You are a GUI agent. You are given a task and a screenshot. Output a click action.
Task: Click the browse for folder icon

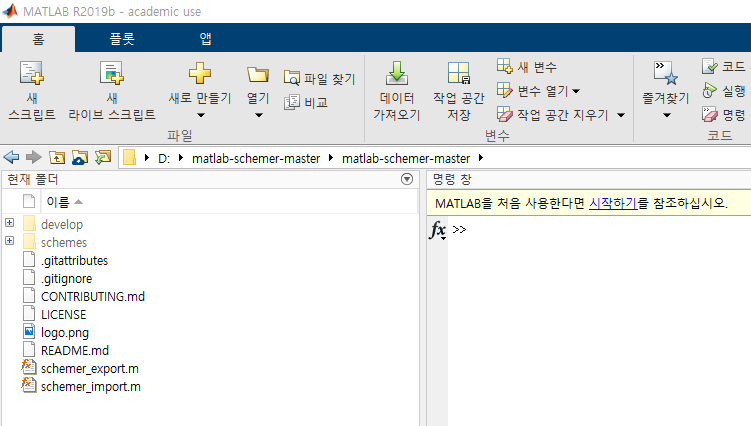[x=80, y=157]
